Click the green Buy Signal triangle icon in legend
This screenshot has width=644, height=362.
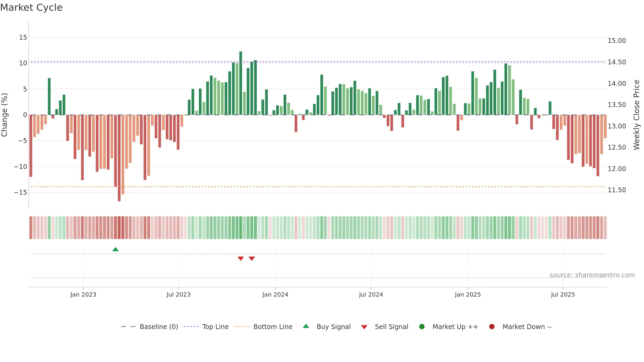pyautogui.click(x=306, y=326)
